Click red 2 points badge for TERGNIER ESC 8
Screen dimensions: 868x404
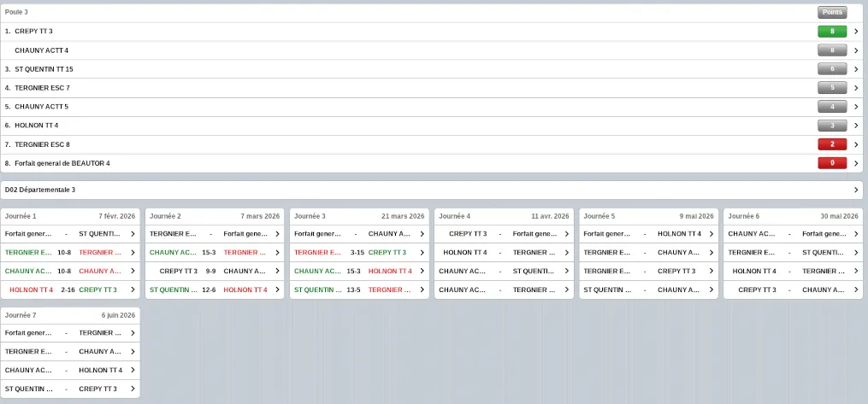click(831, 144)
